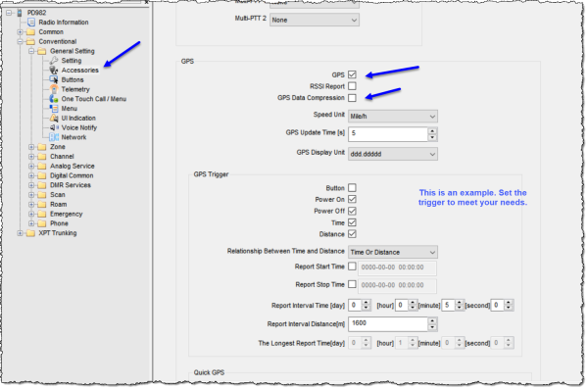Click the Network icon

point(54,137)
